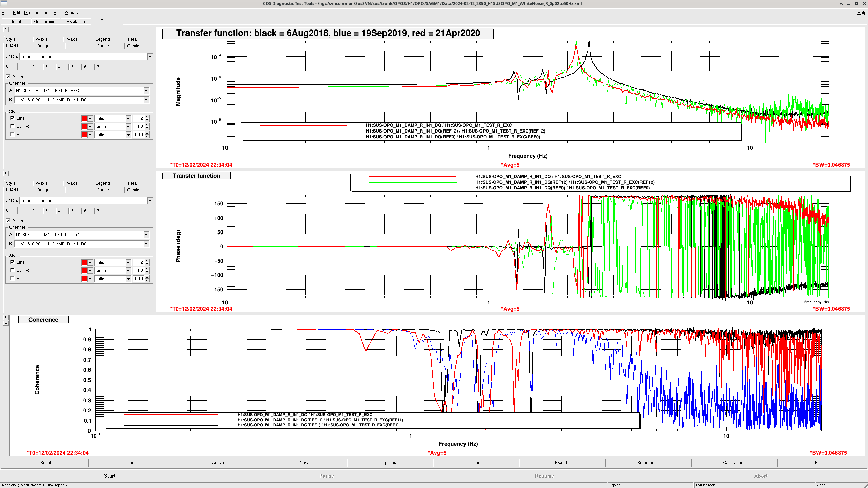This screenshot has width=868, height=488.
Task: Open Line color swatch in Magnitude plot options
Action: click(84, 118)
